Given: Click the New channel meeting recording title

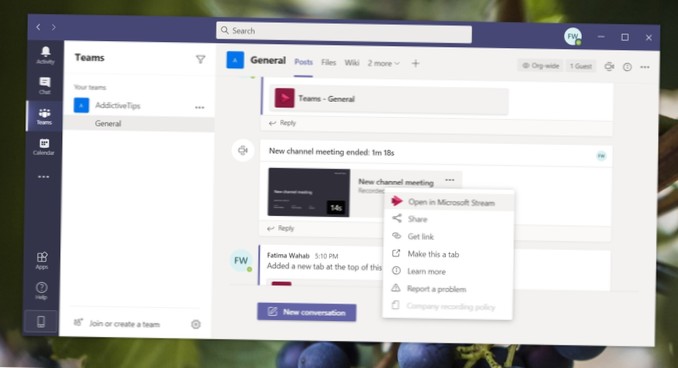Looking at the screenshot, I should 396,182.
